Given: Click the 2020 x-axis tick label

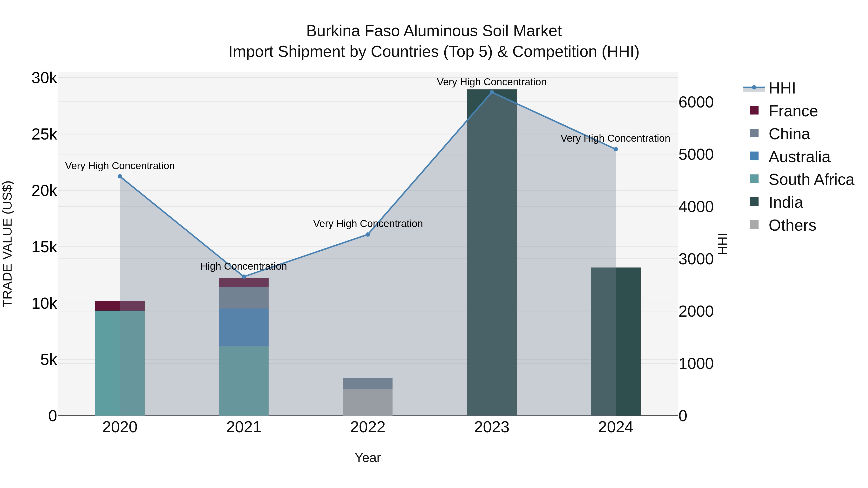Looking at the screenshot, I should [x=120, y=427].
